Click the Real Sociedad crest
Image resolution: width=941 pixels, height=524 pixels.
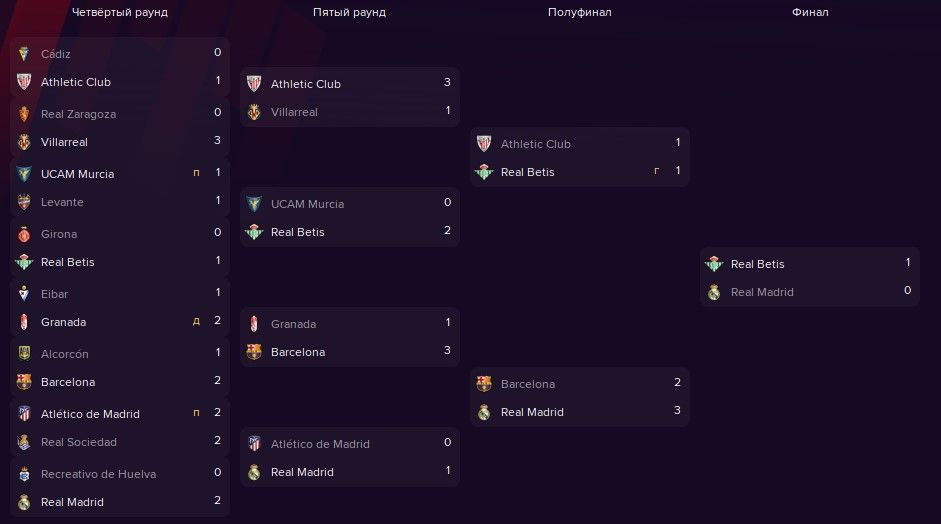tap(24, 442)
